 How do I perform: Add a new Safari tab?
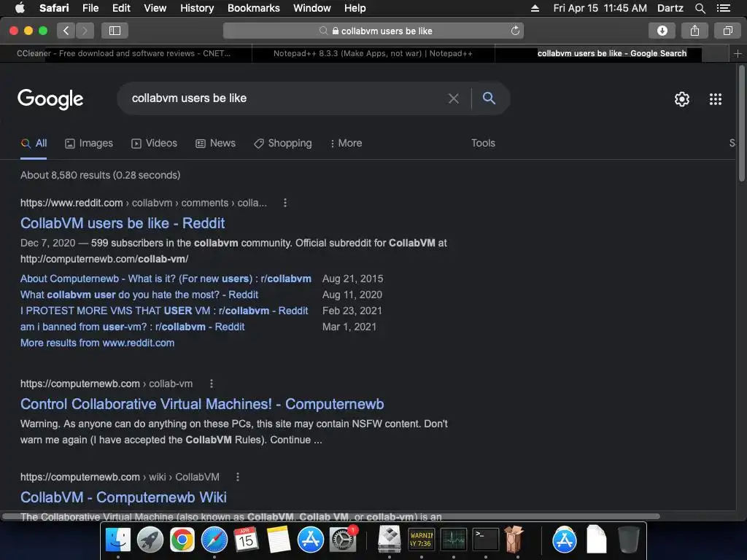click(x=738, y=54)
